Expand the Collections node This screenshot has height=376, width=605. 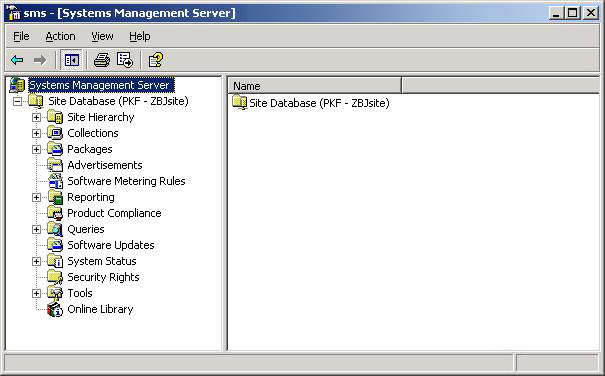pyautogui.click(x=36, y=134)
